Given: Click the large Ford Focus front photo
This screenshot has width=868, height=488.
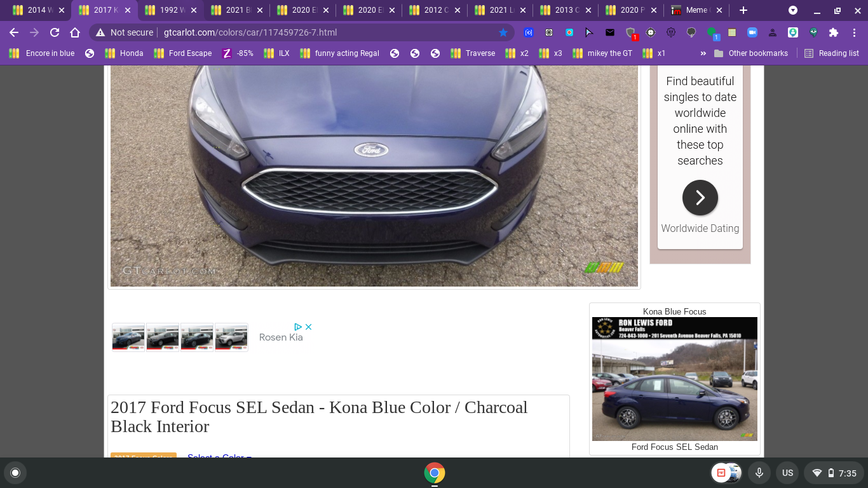Looking at the screenshot, I should tap(374, 176).
